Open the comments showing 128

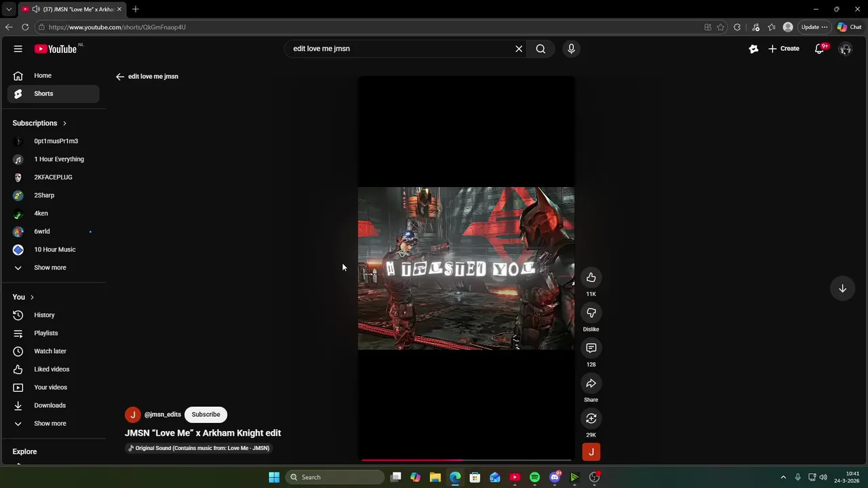point(591,348)
